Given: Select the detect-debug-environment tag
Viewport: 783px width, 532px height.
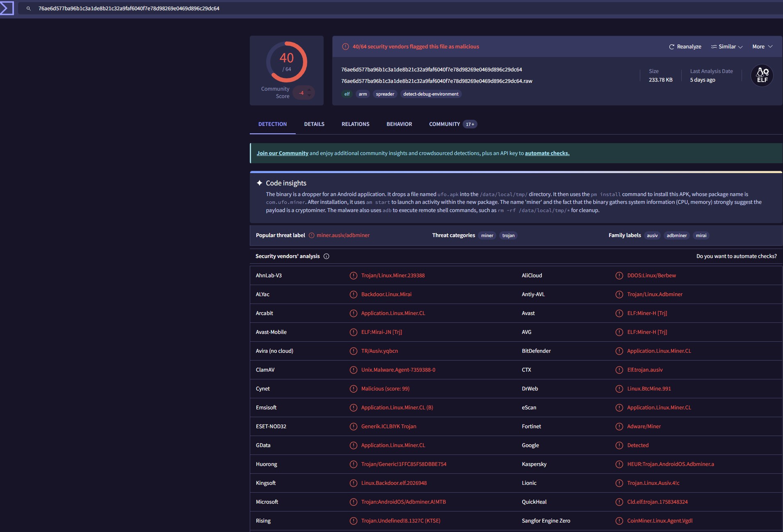Looking at the screenshot, I should 431,94.
